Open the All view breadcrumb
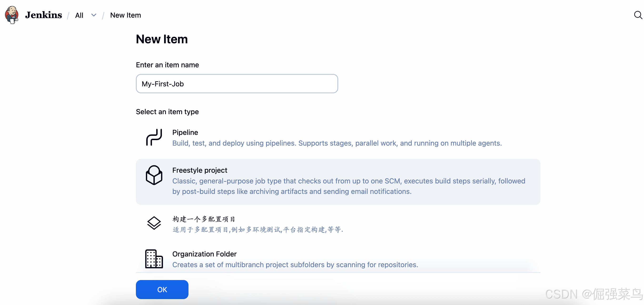 (79, 15)
